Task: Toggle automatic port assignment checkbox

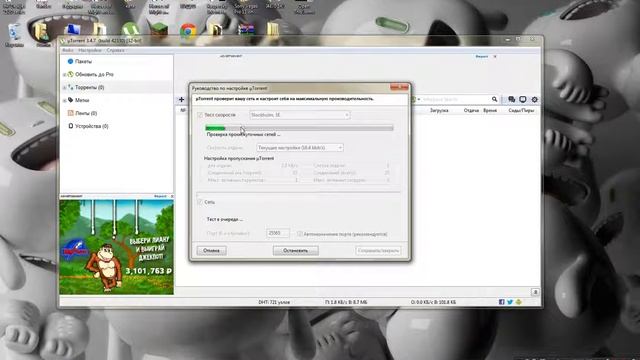Action: 300,234
